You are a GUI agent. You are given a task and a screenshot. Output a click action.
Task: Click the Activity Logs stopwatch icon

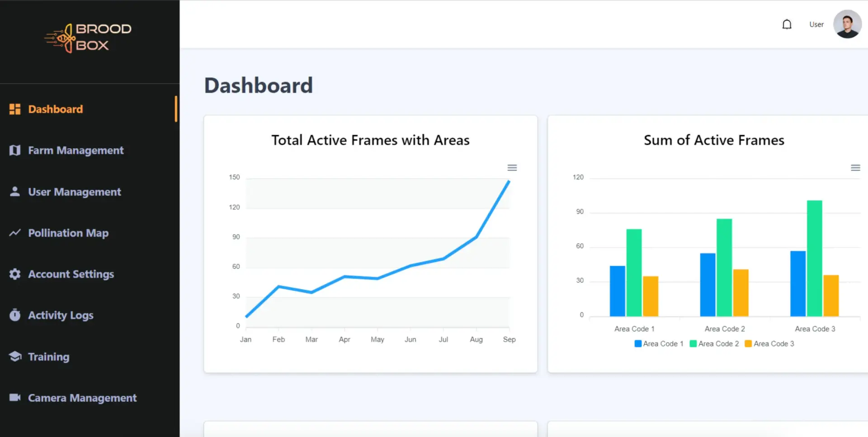point(15,315)
